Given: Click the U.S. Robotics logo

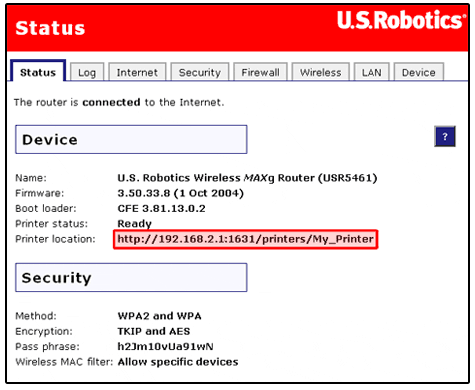Looking at the screenshot, I should pyautogui.click(x=401, y=20).
